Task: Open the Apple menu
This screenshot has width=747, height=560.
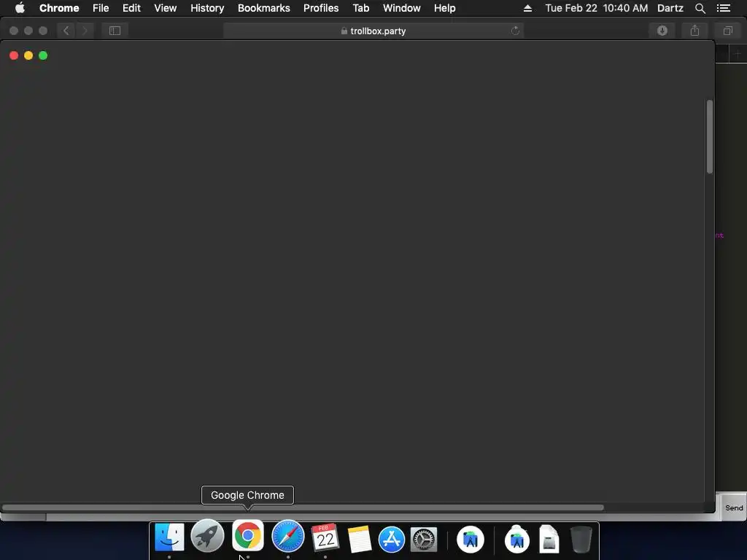Action: point(20,8)
